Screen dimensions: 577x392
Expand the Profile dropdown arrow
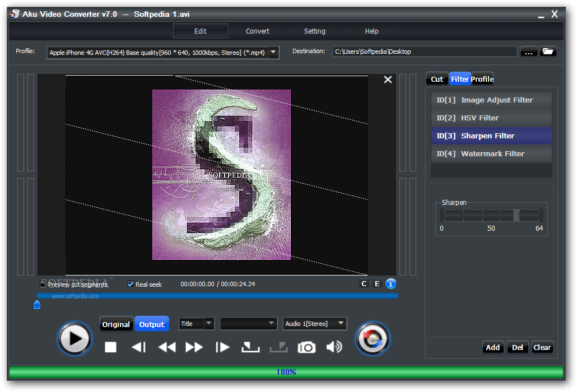coord(273,52)
